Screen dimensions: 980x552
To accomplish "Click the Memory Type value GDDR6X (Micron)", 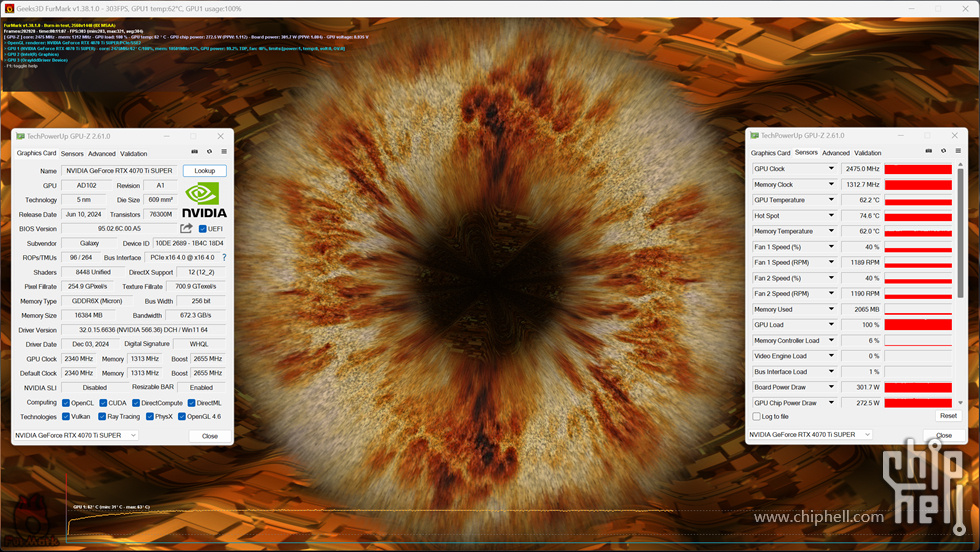I will pyautogui.click(x=97, y=301).
